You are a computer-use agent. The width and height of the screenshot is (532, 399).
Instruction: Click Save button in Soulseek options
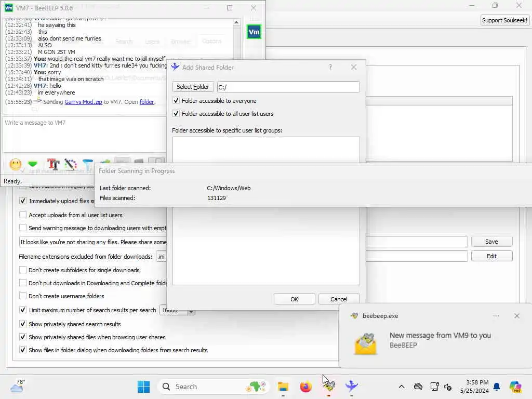coord(491,242)
